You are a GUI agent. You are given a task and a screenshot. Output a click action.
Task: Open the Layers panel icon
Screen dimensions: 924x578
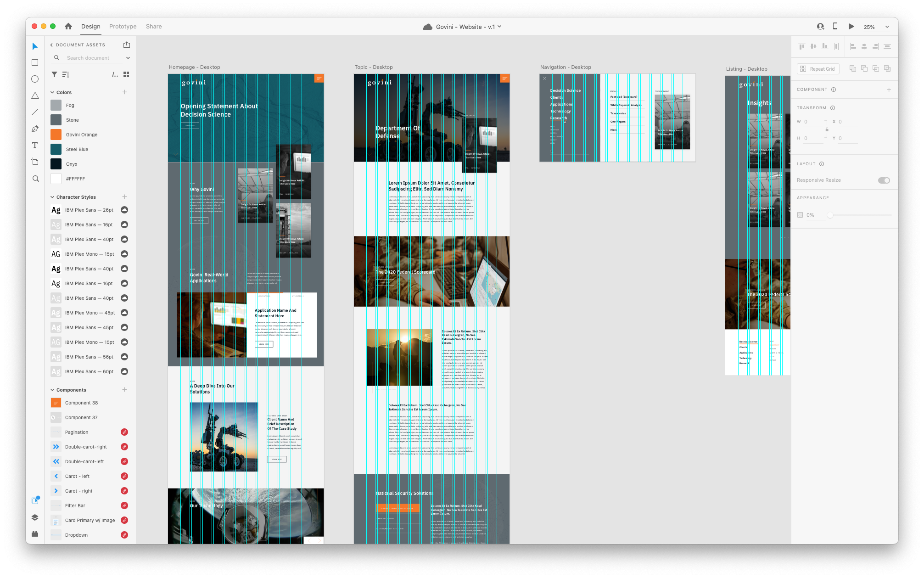click(35, 517)
